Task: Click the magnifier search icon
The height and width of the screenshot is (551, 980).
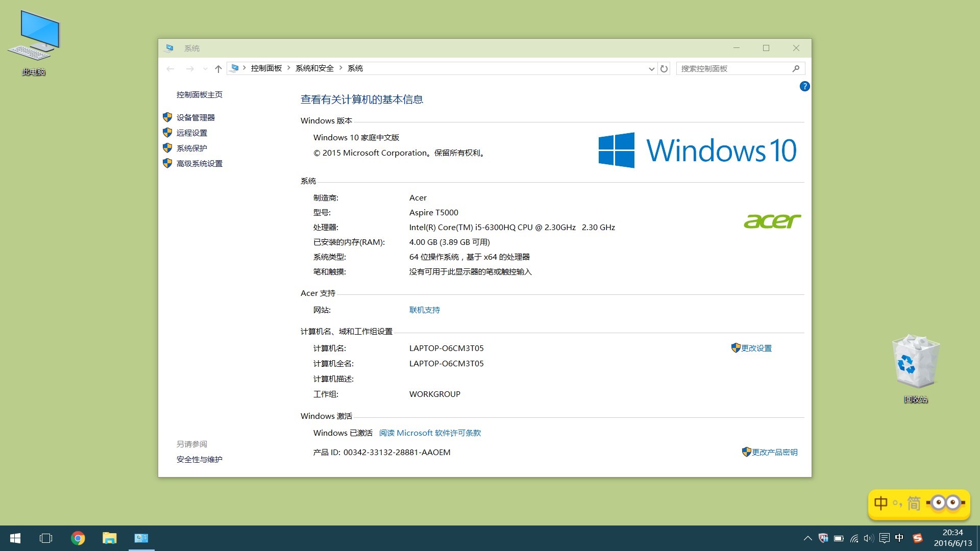Action: click(796, 68)
